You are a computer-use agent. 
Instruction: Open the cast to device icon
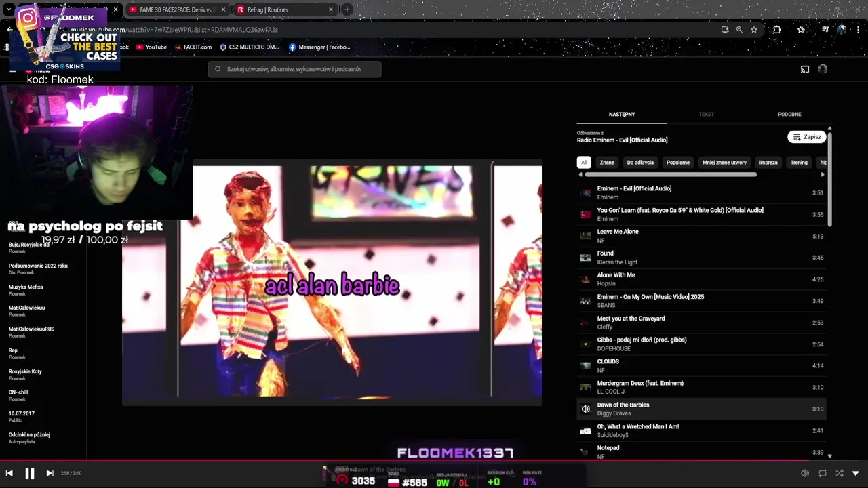point(805,69)
